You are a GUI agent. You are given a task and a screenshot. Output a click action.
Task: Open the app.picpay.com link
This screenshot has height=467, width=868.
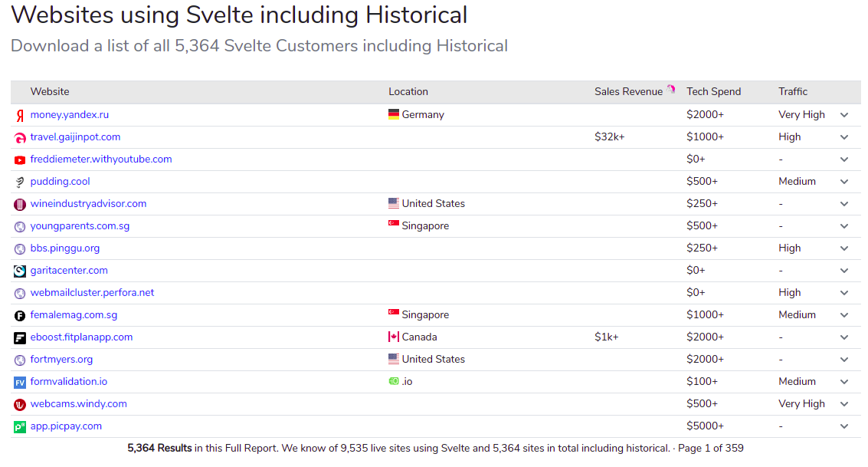point(66,426)
